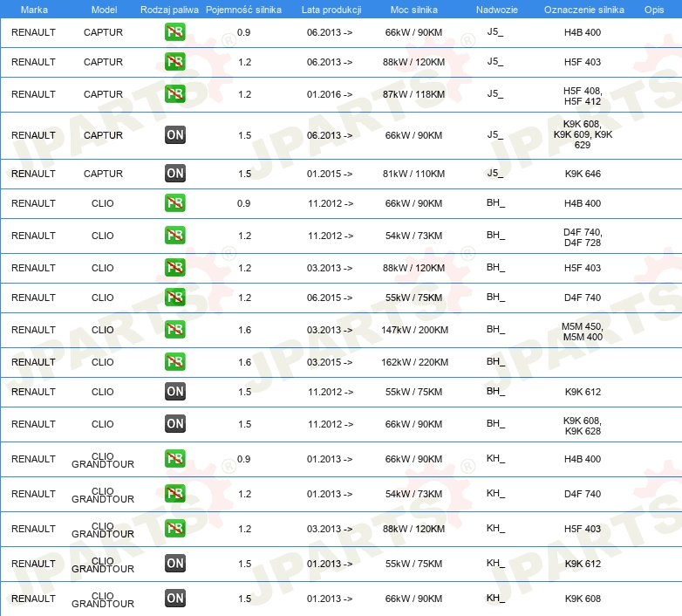Click the K9K 646 engine code cell

pos(583,174)
